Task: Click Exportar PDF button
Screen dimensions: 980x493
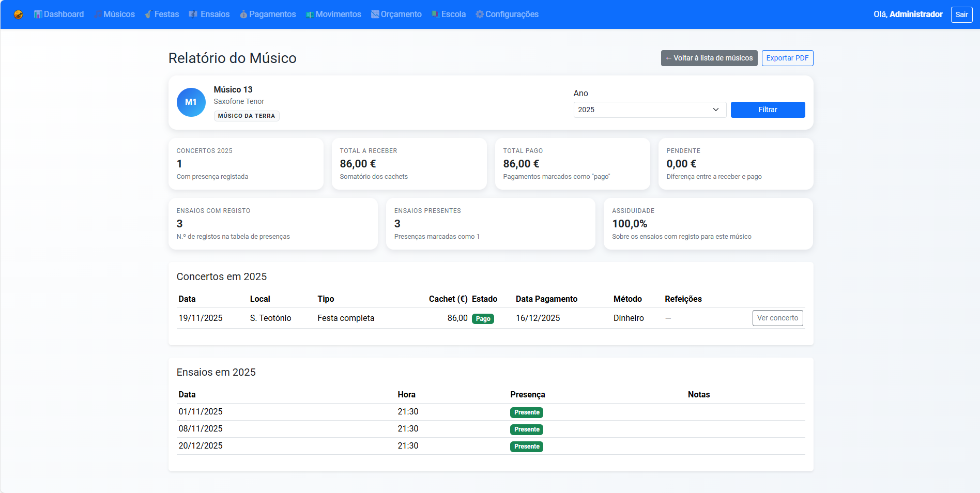Action: click(x=787, y=58)
